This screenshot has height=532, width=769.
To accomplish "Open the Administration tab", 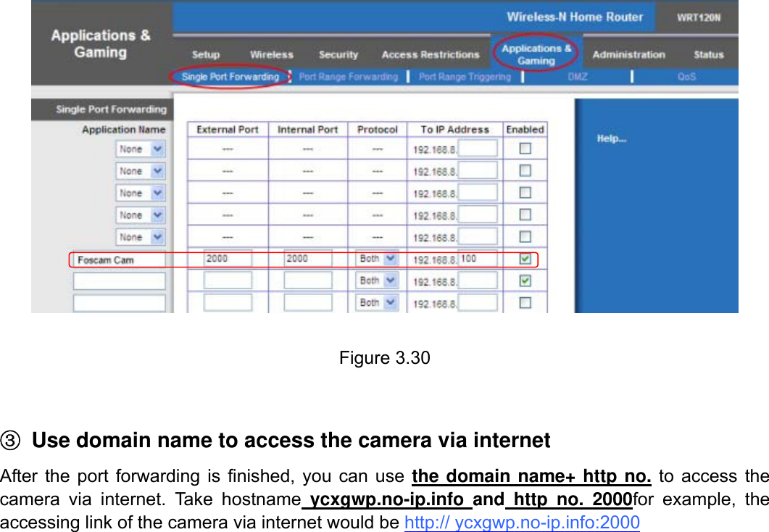I will coord(628,54).
